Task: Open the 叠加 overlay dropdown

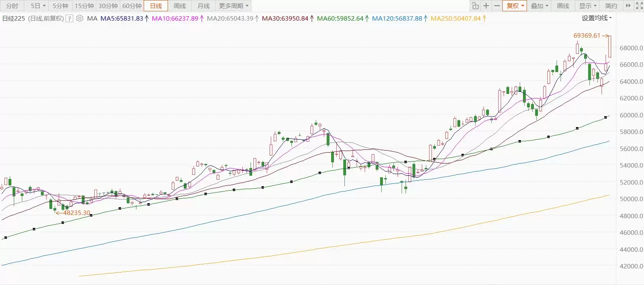Action: tap(540, 6)
